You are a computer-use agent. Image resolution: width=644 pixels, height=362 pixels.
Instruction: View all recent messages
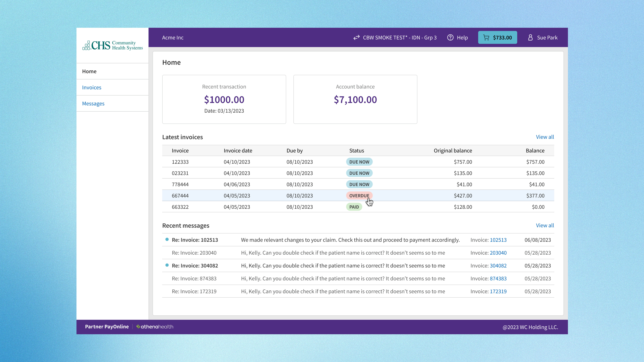[x=545, y=225]
